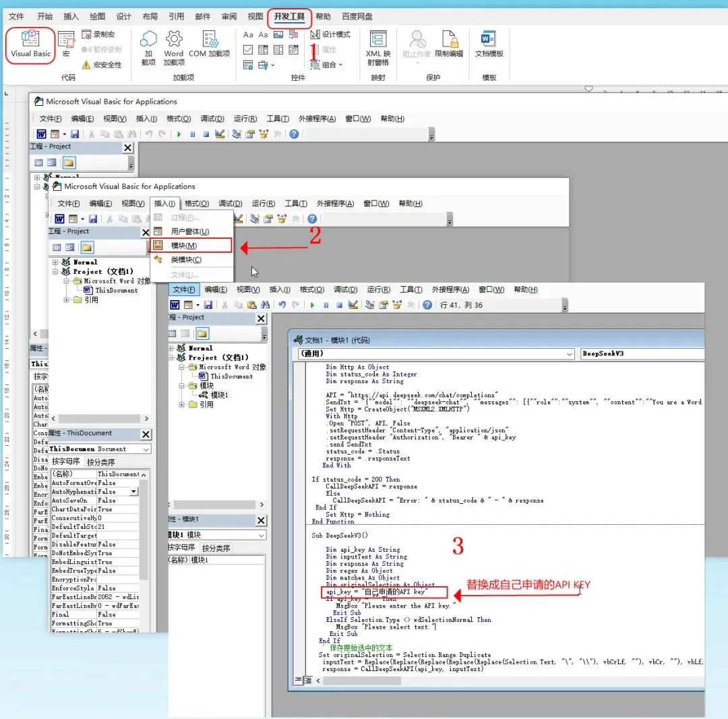The height and width of the screenshot is (719, 728).
Task: Click 限制编辑 restrict editing button
Action: [x=449, y=44]
